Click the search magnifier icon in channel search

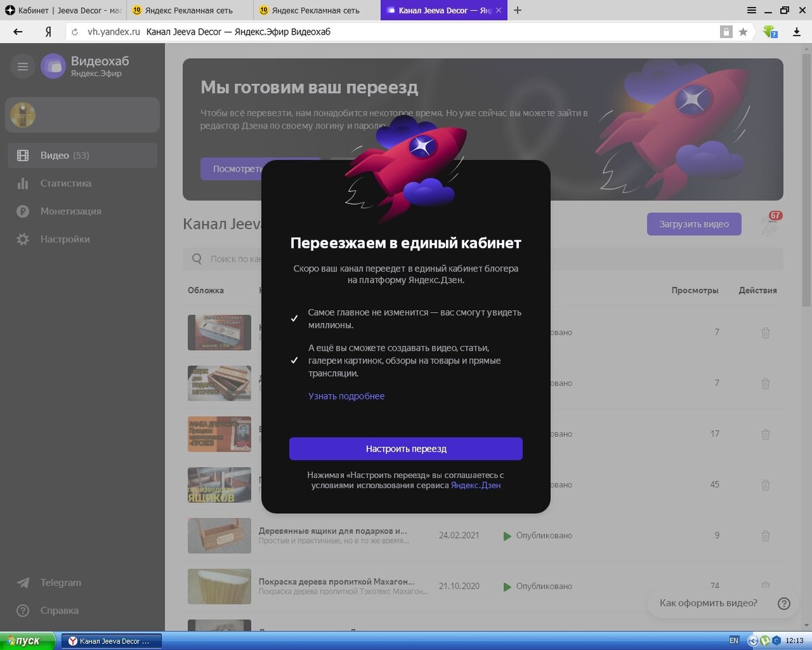click(x=197, y=259)
